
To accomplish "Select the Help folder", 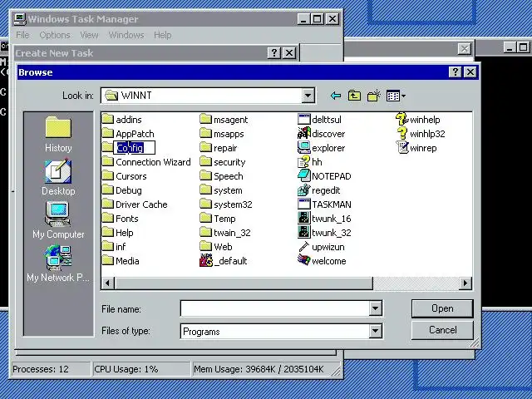I will [118, 233].
